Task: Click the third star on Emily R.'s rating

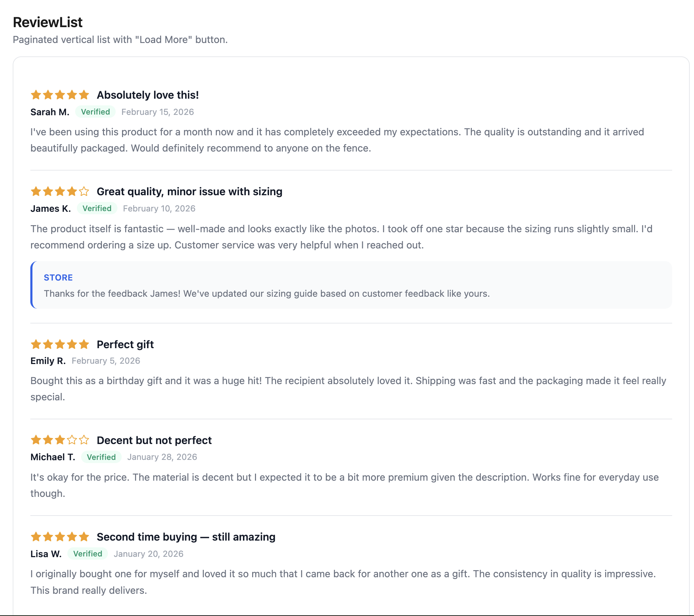Action: pos(60,344)
